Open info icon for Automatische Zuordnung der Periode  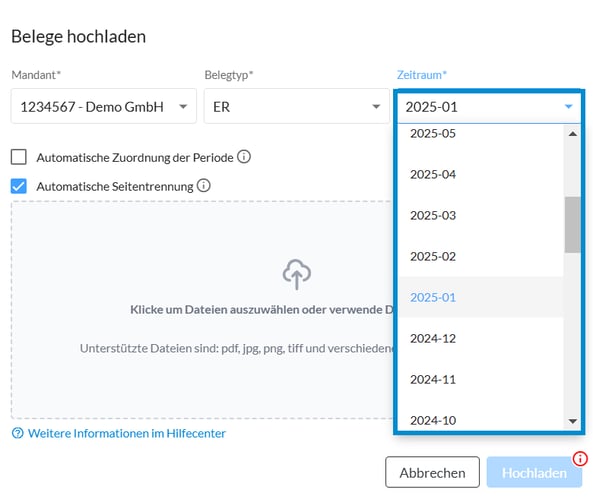(244, 157)
